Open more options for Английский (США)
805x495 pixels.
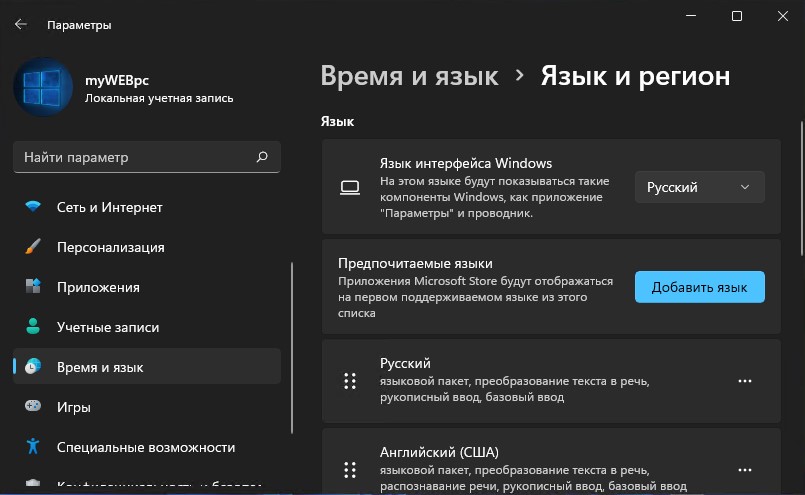[744, 470]
